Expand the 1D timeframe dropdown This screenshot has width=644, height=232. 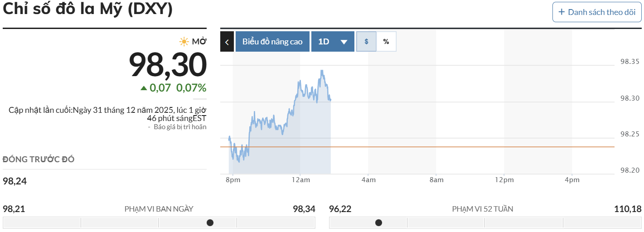(333, 42)
